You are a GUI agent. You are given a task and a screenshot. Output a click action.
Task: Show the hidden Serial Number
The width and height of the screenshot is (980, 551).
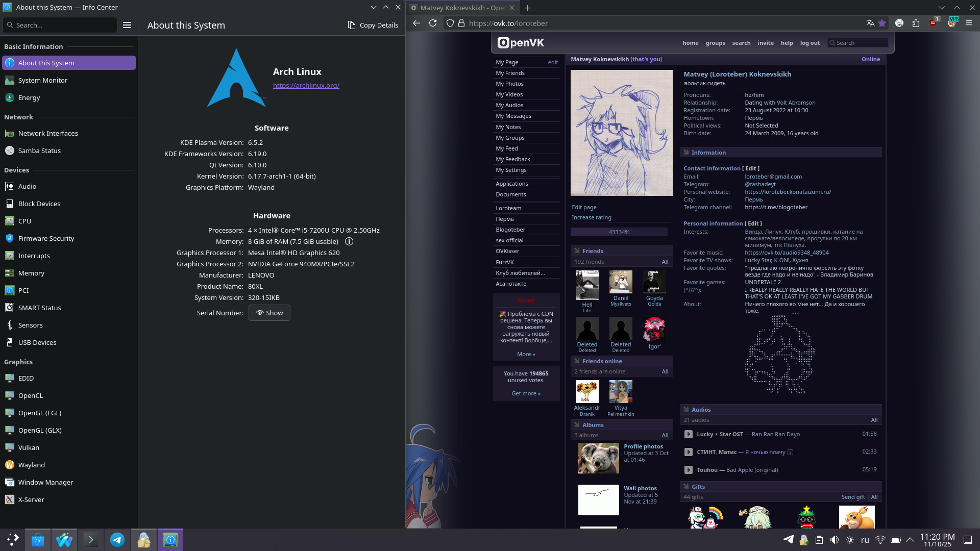[269, 313]
